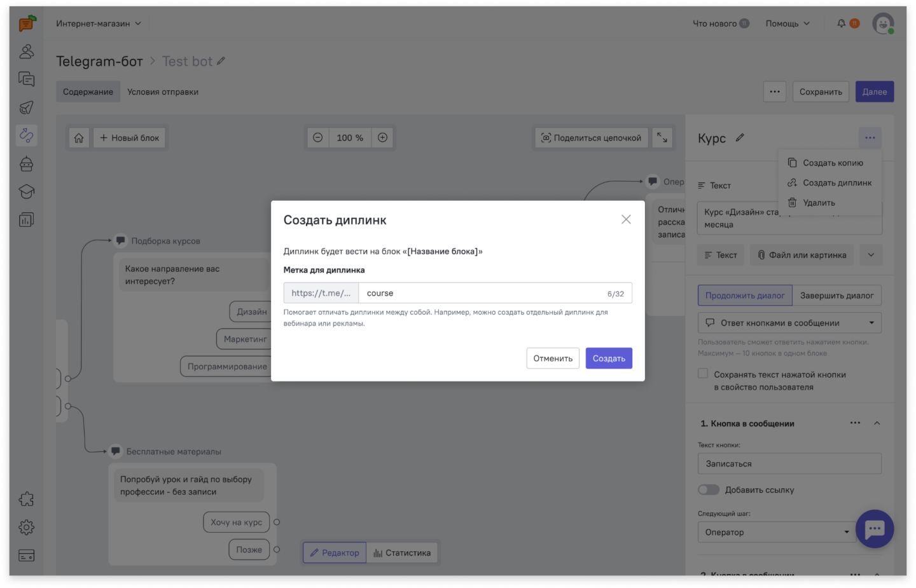Edit the Test bot name pencil icon
Viewport: 916px width, 588px height.
click(221, 61)
